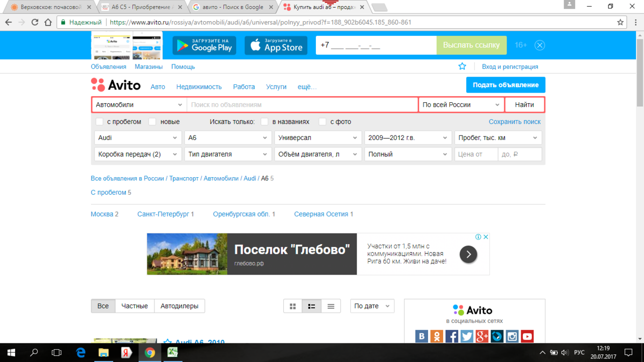This screenshot has width=644, height=362.
Task: Click 'Вход и регистрация' link
Action: click(x=510, y=66)
